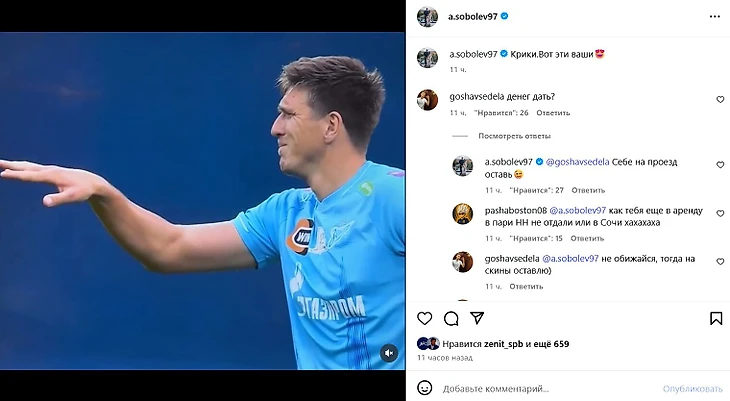The height and width of the screenshot is (401, 730).
Task: View likes count on first comment
Action: coord(501,113)
